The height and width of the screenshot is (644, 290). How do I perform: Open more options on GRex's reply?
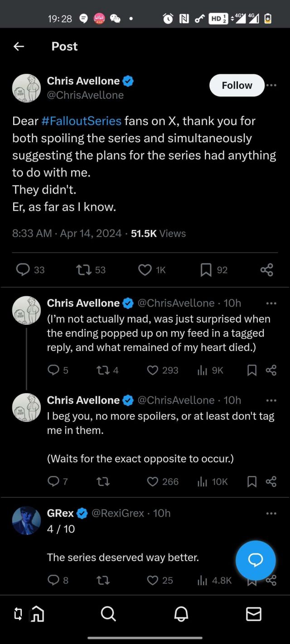pyautogui.click(x=271, y=513)
